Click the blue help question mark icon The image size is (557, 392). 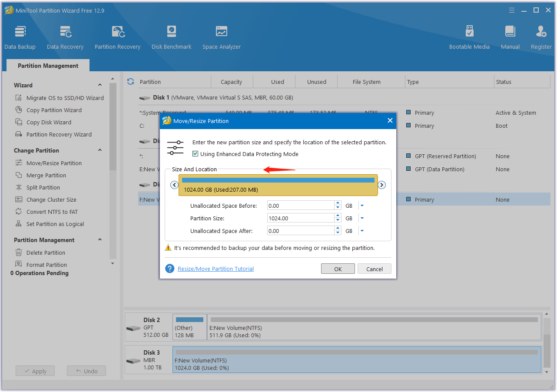click(x=170, y=269)
